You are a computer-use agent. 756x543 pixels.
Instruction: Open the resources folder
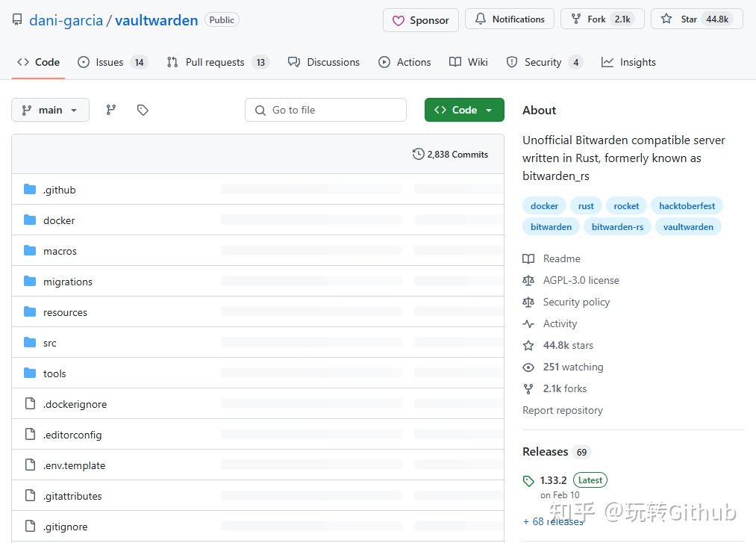point(65,312)
